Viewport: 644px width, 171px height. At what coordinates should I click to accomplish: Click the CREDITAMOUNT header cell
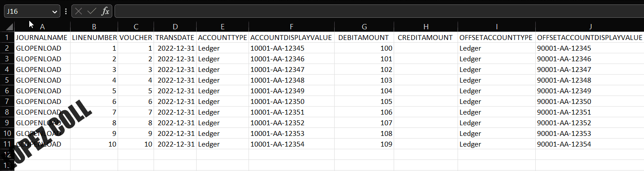426,37
